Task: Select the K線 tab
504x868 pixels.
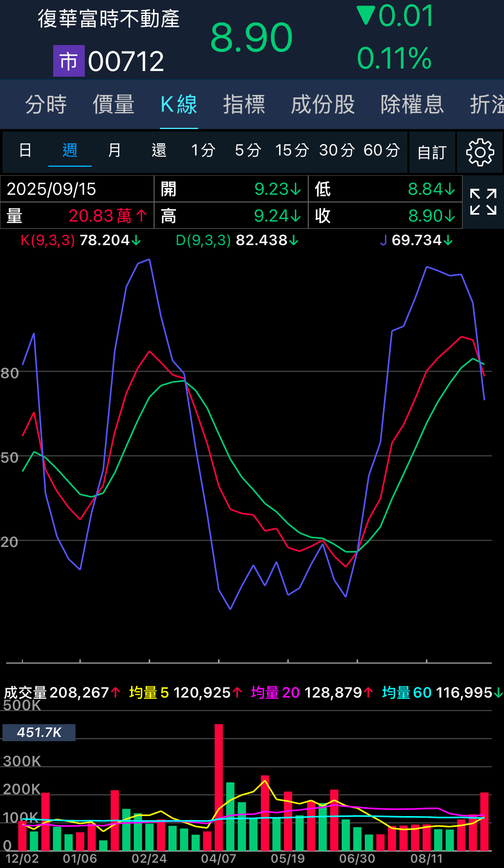Action: click(x=179, y=104)
